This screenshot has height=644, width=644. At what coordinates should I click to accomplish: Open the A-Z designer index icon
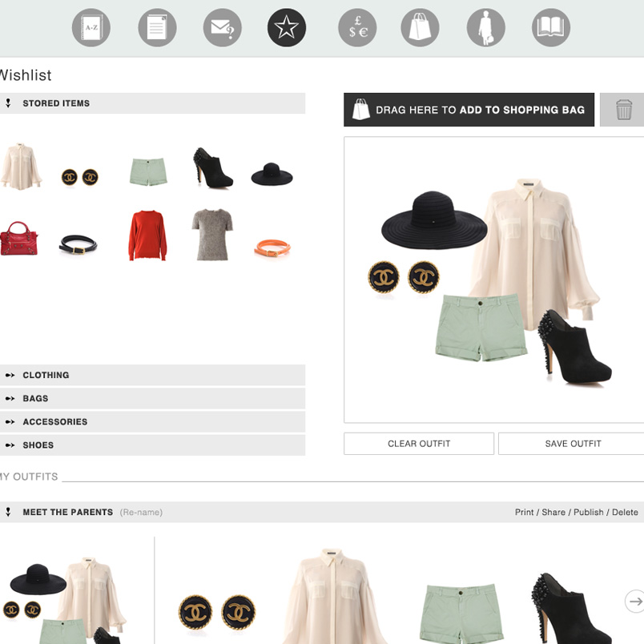tap(91, 28)
